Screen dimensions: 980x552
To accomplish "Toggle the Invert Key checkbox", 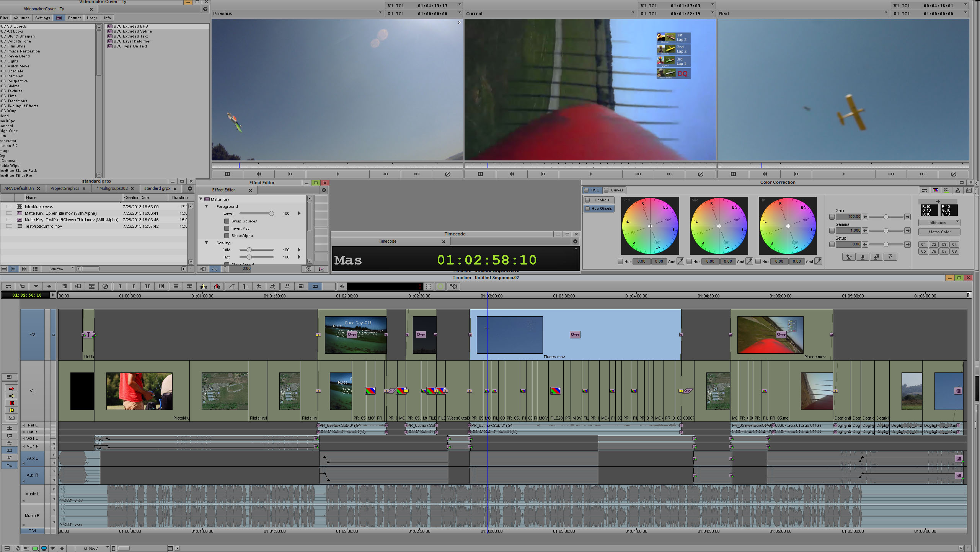I will (x=227, y=229).
